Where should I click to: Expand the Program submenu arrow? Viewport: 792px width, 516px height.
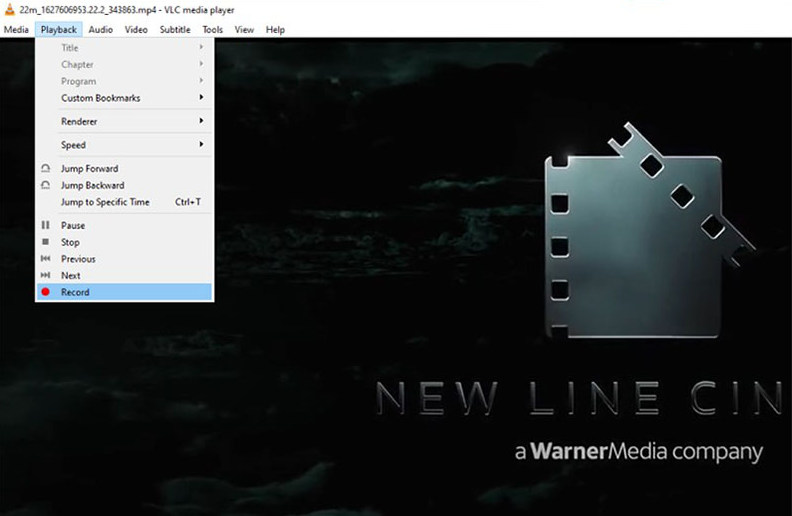(x=201, y=80)
